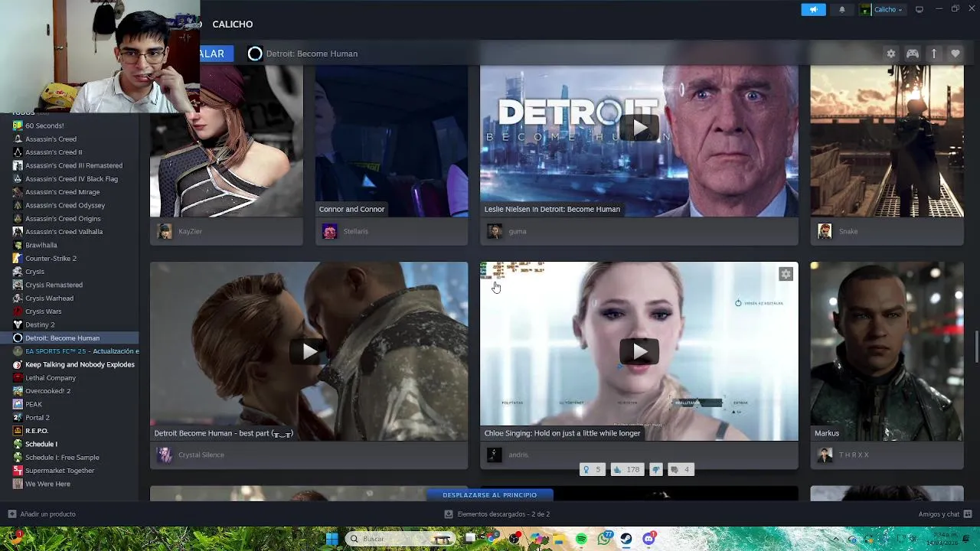Click the Detroit: Become Human game icon in header

[x=255, y=54]
